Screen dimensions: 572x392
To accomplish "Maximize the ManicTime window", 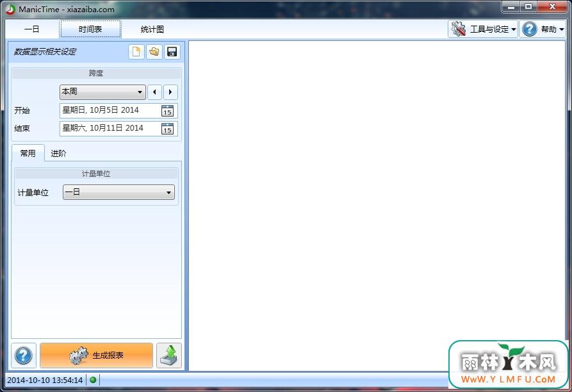I will (528, 6).
